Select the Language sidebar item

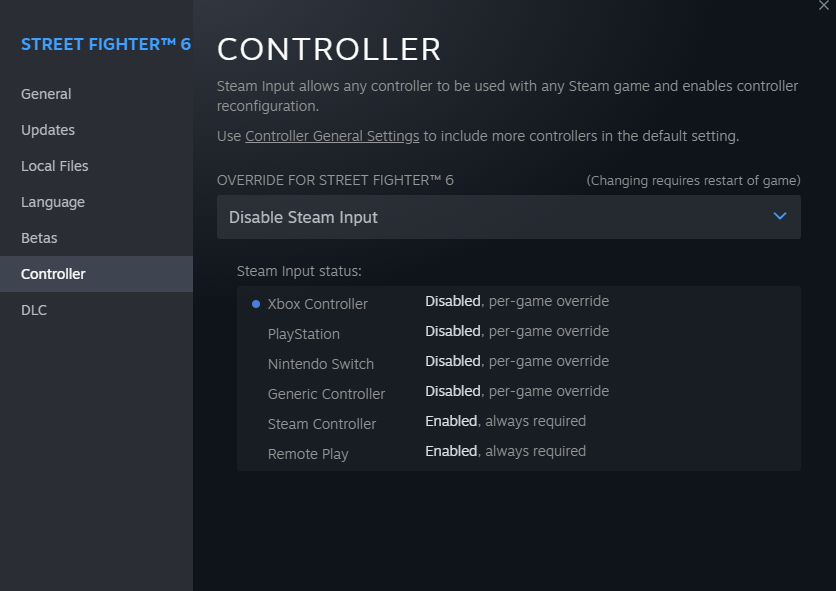[53, 202]
